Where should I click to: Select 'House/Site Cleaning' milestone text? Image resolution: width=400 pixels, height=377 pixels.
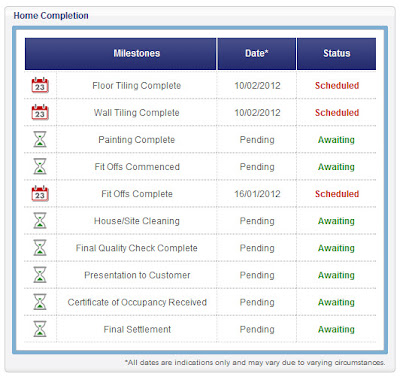point(137,221)
